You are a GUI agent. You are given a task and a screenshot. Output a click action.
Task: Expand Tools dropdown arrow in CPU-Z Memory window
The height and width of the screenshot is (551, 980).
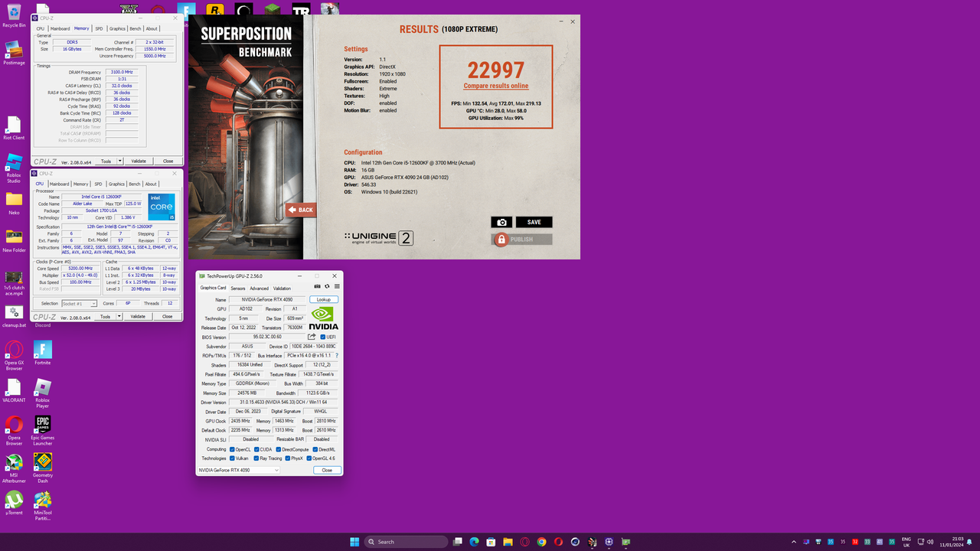tap(120, 161)
